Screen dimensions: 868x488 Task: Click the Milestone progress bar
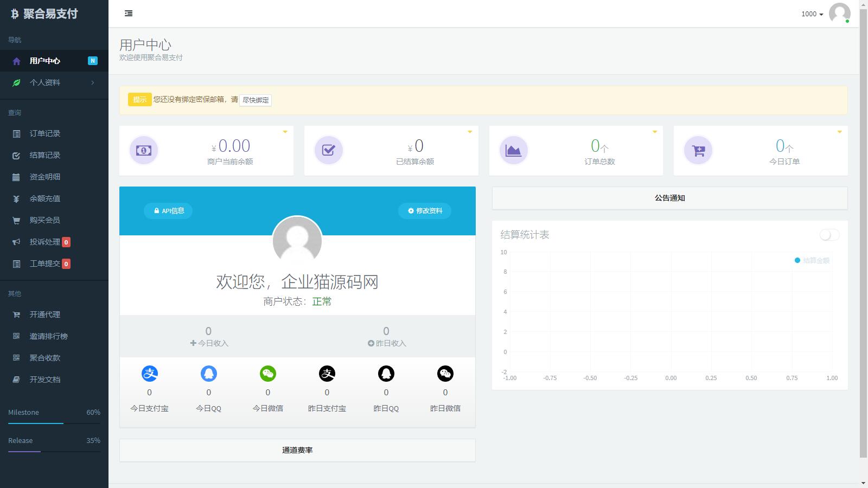click(x=54, y=423)
